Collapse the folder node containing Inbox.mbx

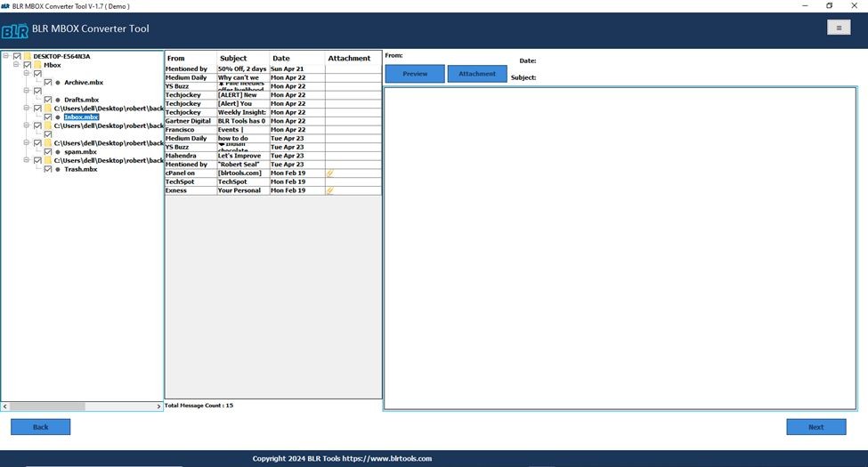27,109
